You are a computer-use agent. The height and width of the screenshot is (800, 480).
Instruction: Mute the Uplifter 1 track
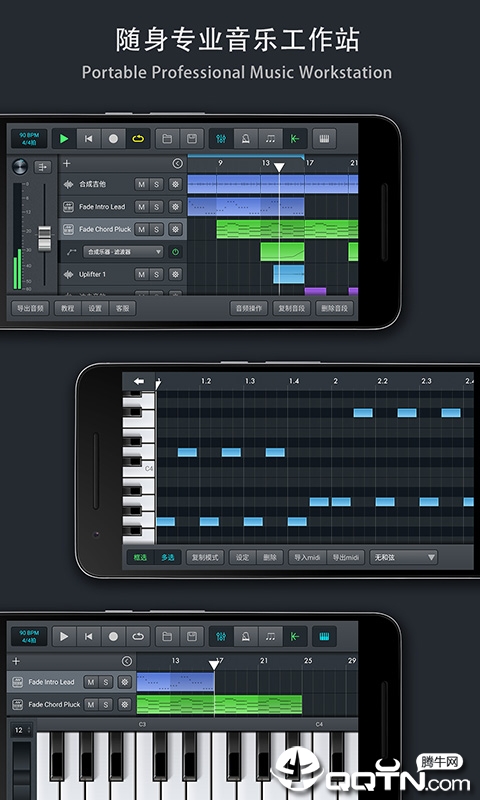[x=141, y=274]
